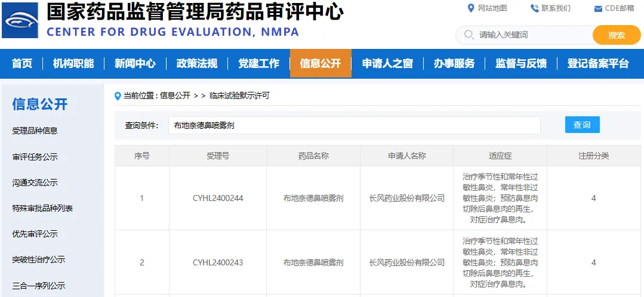Click the 网站地图 location pin icon
This screenshot has height=297, width=644.
pyautogui.click(x=471, y=8)
